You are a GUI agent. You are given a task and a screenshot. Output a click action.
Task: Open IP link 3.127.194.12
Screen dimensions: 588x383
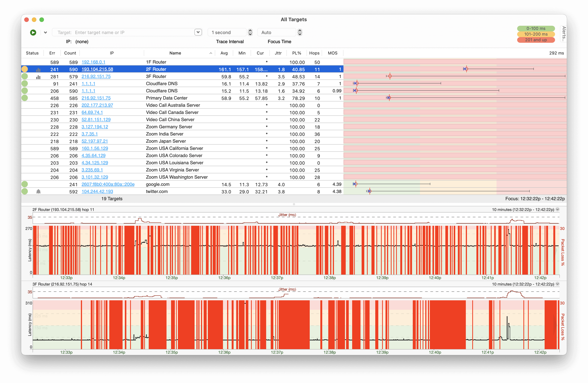pos(95,127)
